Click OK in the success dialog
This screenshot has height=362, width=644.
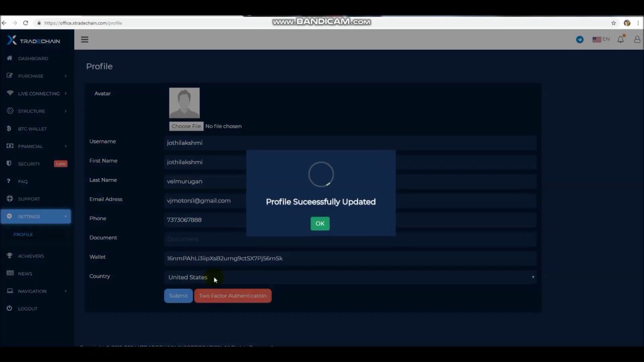(320, 224)
